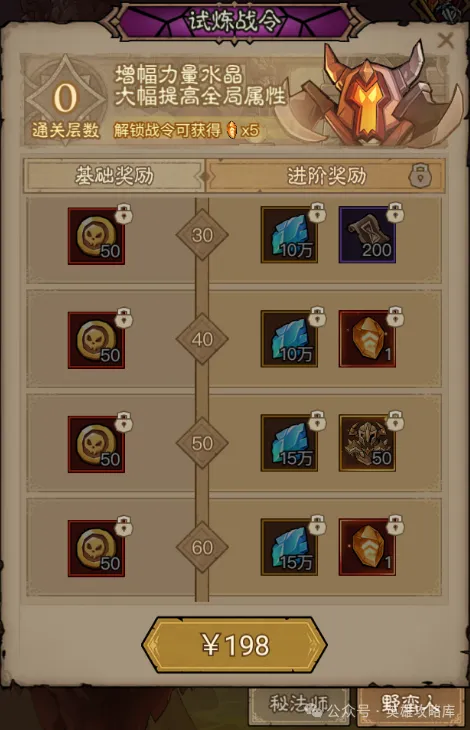Viewport: 470px width, 730px height.
Task: Tap the skull coin reward at level 40
Action: point(96,340)
